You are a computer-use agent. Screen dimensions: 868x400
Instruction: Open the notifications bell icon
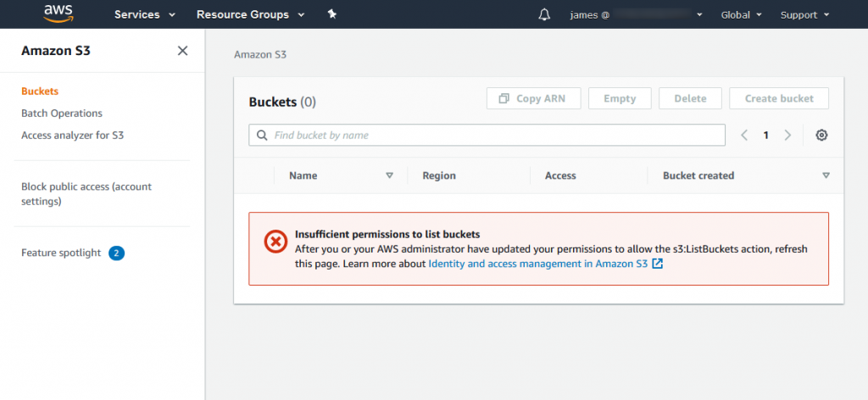pos(544,15)
